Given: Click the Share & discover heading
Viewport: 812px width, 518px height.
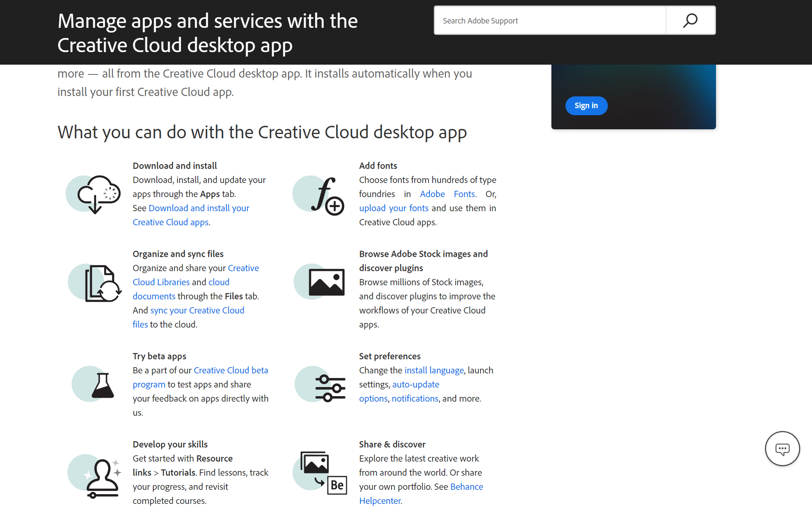Looking at the screenshot, I should point(392,444).
